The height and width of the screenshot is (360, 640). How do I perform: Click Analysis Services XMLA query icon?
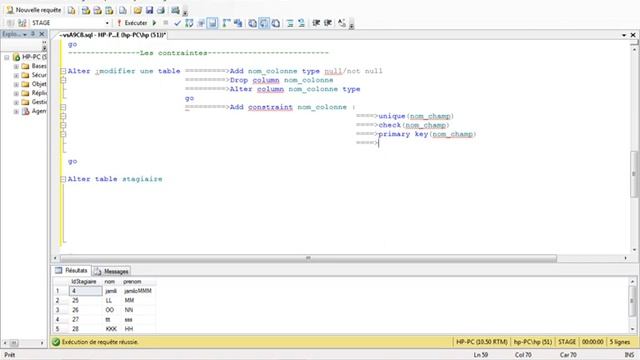pos(109,10)
